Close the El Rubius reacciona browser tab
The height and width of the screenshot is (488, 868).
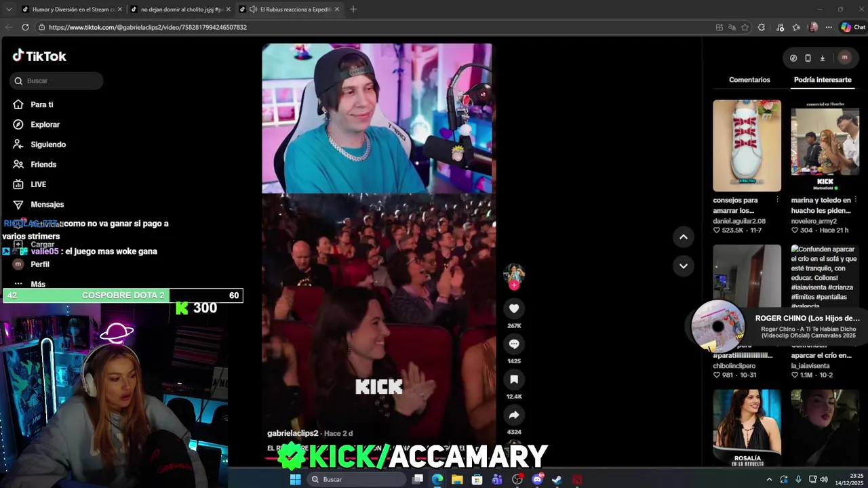coord(337,9)
